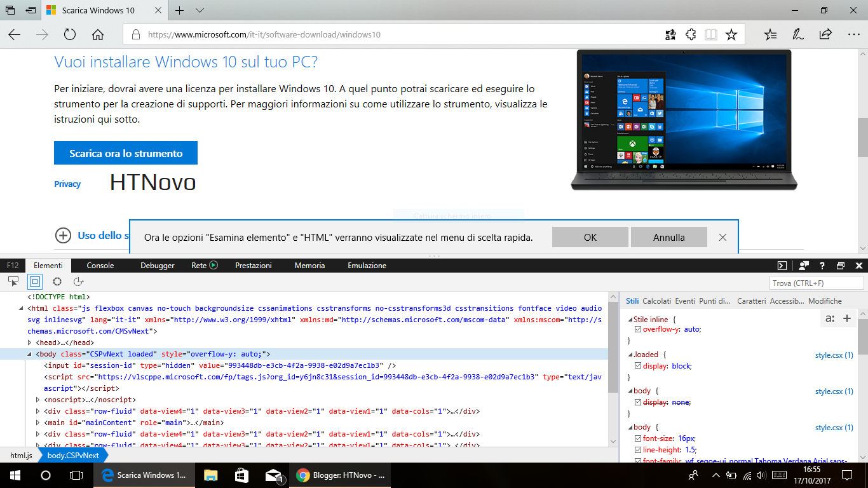868x488 pixels.
Task: Open the favorites hub
Action: tap(770, 34)
